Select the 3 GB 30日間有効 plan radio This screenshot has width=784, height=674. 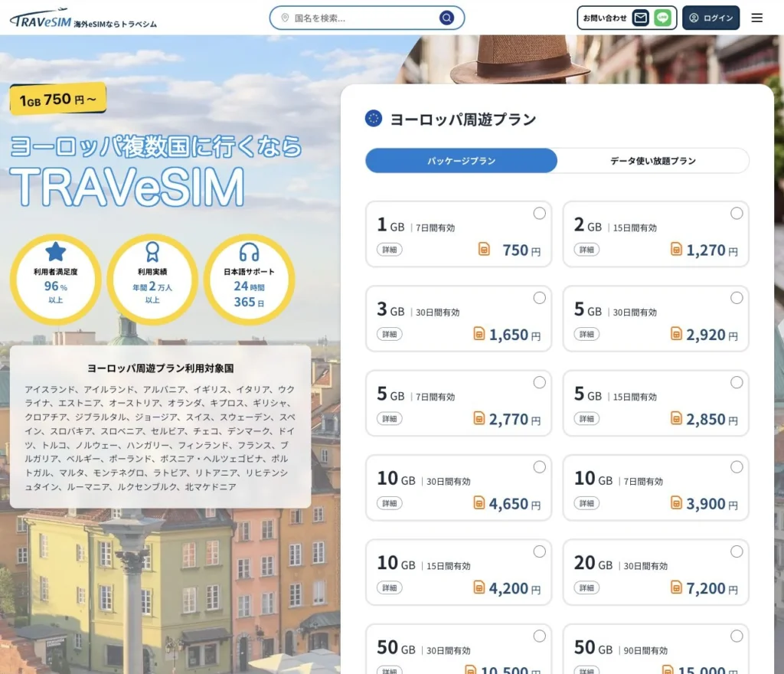[x=540, y=298]
